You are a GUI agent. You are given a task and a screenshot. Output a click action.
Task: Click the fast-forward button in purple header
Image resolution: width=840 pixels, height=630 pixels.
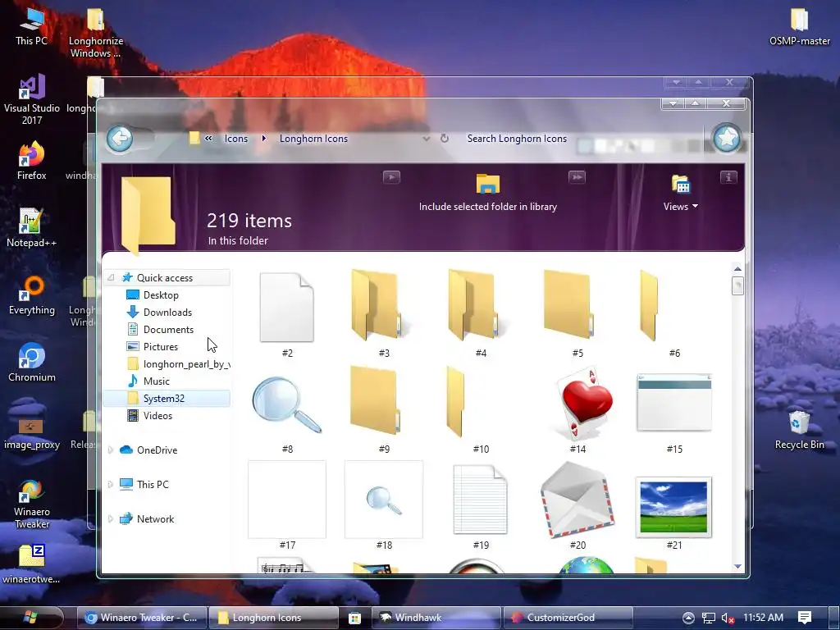[x=577, y=177]
